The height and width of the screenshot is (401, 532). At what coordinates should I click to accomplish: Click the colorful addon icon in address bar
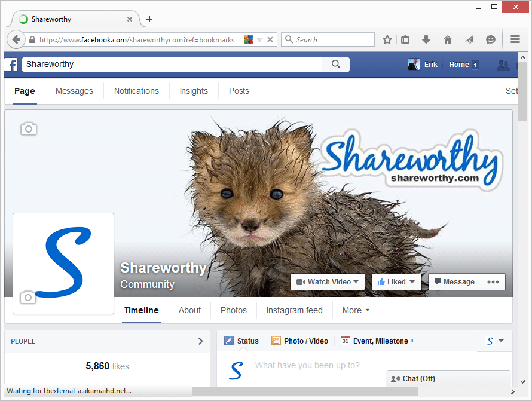click(249, 39)
